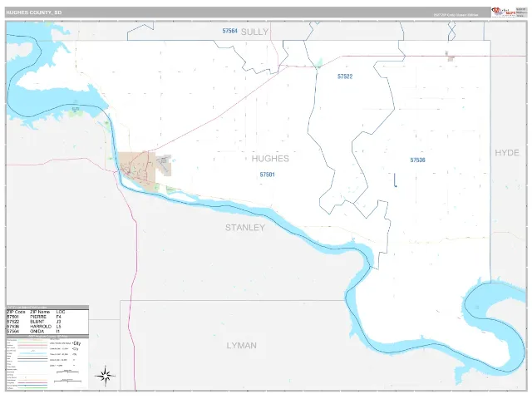Click the "LOC" column header
This screenshot has width=532, height=399.
click(x=61, y=312)
